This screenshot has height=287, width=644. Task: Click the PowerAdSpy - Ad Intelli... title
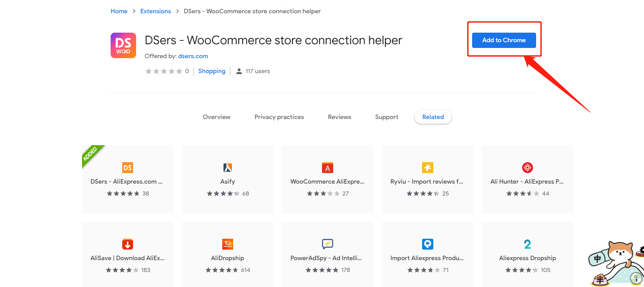326,258
